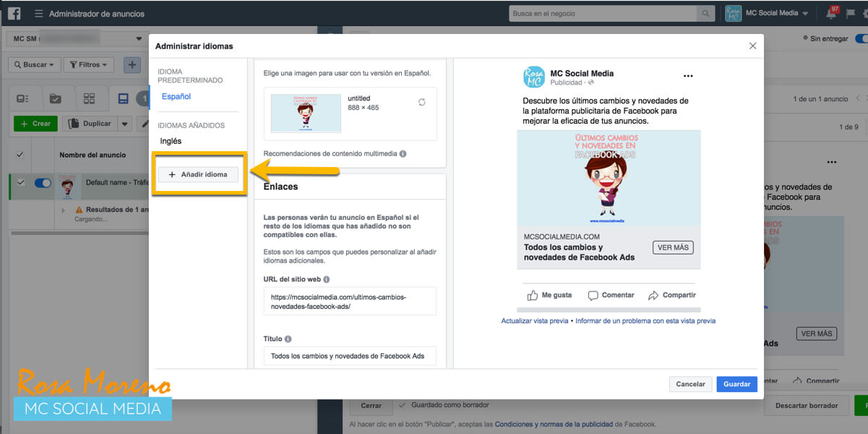
Task: Click the blue plus button next to Filtros
Action: (132, 64)
